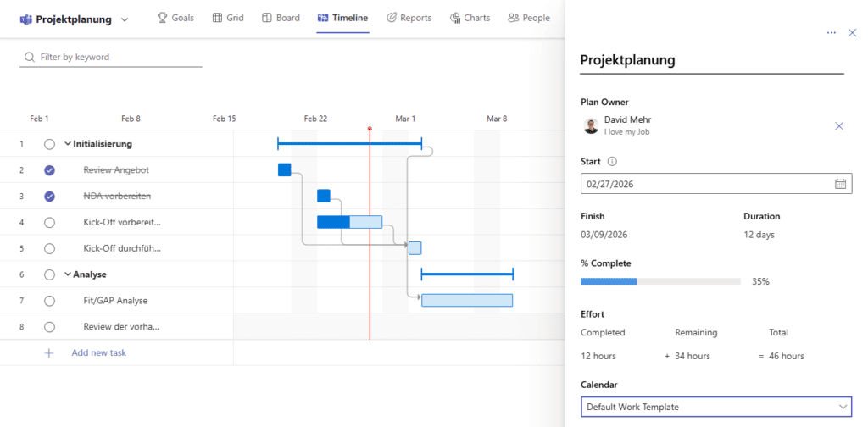Close the Projektplanung details panel
Viewport: 868px width, 427px height.
click(x=852, y=32)
